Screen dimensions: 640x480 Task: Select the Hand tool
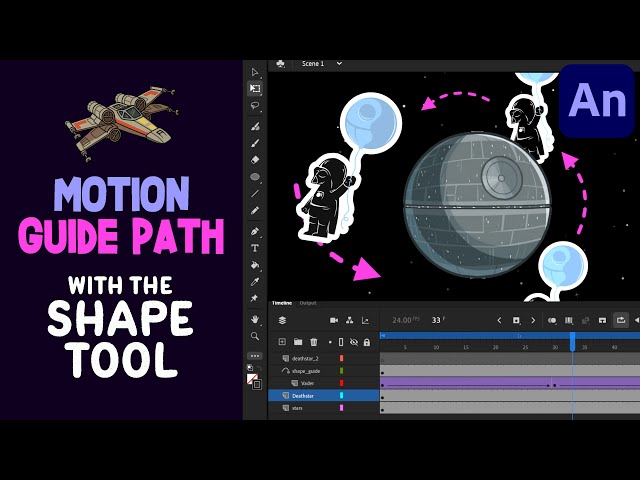click(x=255, y=319)
